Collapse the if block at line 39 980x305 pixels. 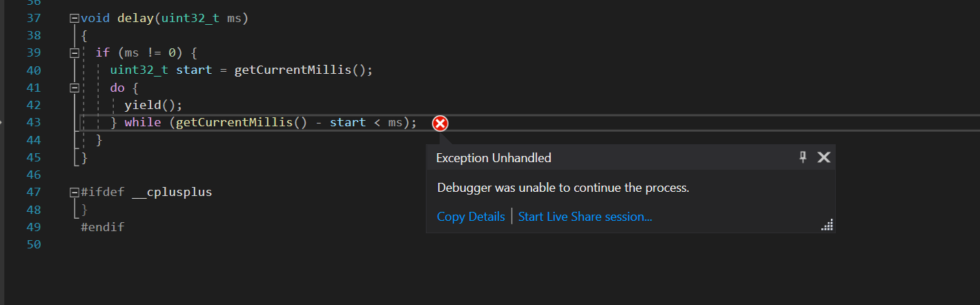point(75,52)
